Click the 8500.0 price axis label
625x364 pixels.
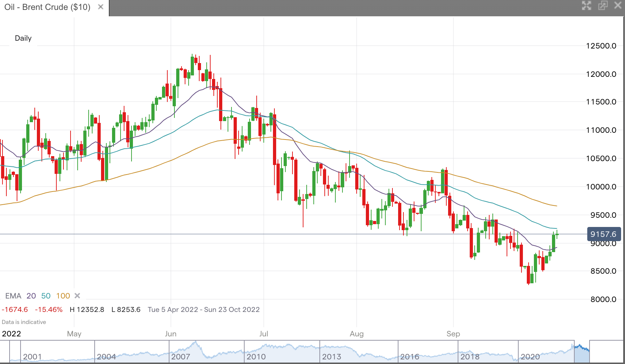[603, 271]
